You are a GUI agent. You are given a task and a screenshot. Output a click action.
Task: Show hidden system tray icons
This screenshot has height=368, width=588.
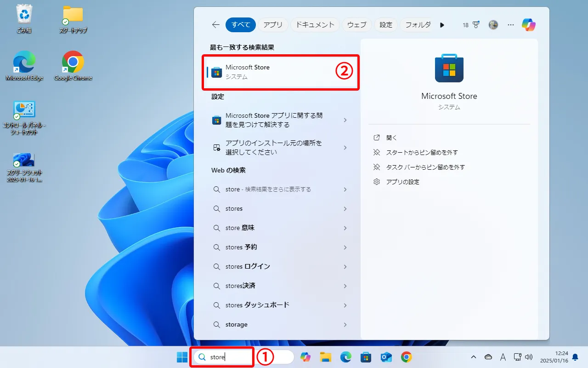[x=473, y=357]
